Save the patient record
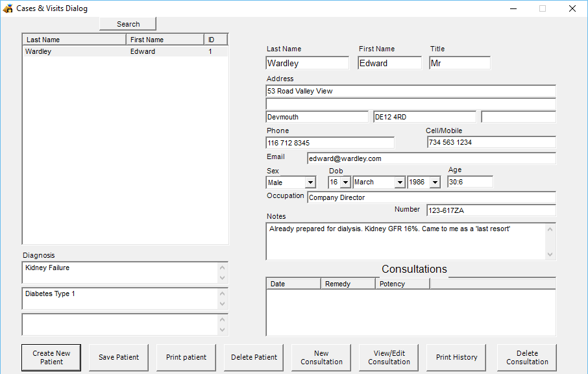Image resolution: width=588 pixels, height=374 pixels. [x=119, y=358]
